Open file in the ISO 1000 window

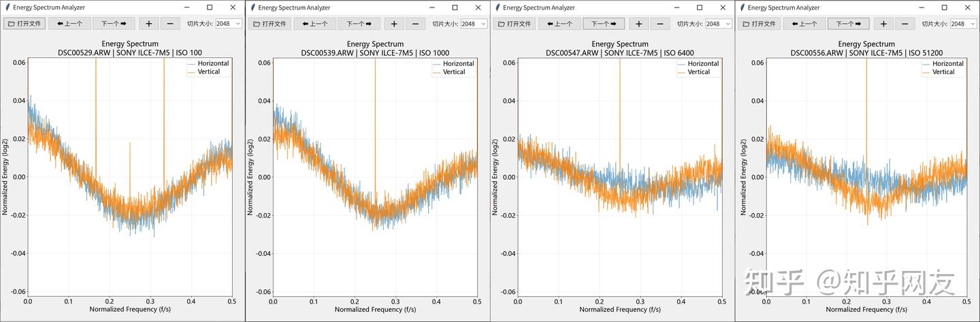click(269, 23)
